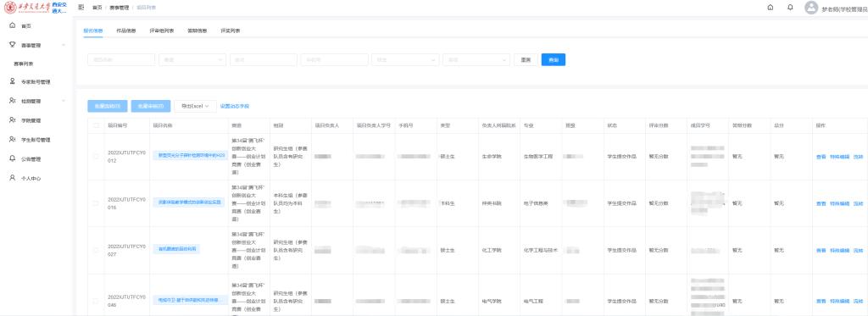Switch to the 评奖列表 tab
This screenshot has height=316, width=868.
pos(231,31)
